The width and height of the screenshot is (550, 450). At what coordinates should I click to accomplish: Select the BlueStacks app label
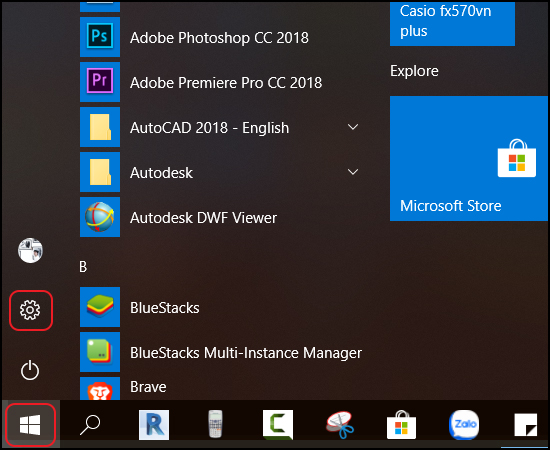[x=165, y=308]
